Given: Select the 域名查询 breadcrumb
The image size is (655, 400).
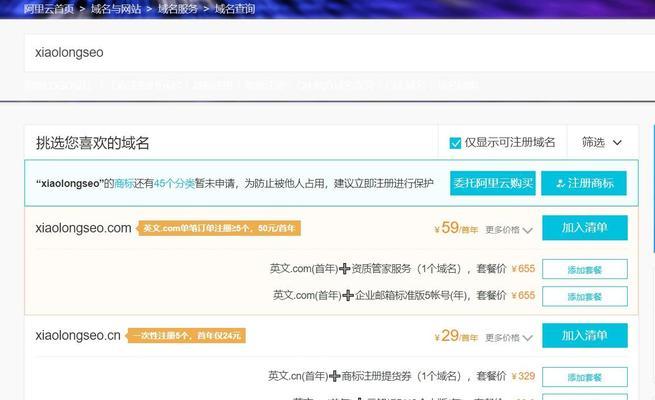Looking at the screenshot, I should [235, 9].
